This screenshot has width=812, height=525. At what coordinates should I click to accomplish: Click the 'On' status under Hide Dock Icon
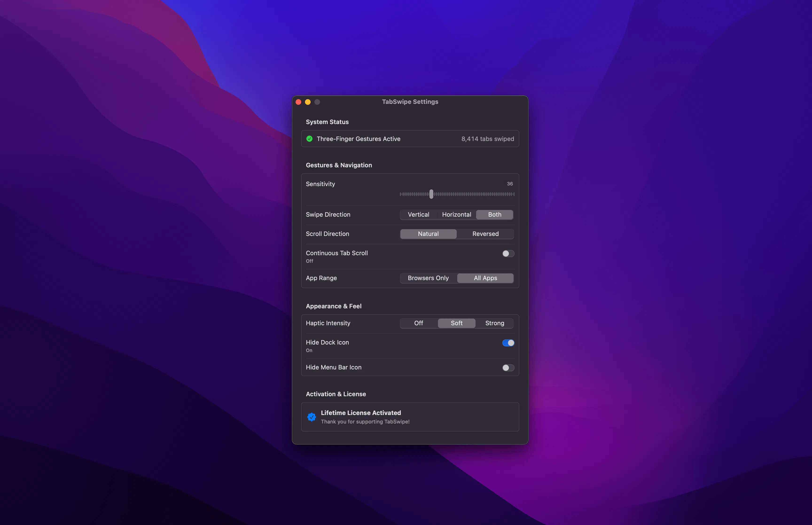pos(309,350)
